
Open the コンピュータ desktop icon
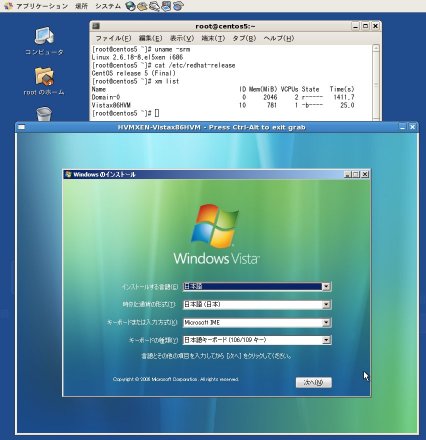point(44,41)
